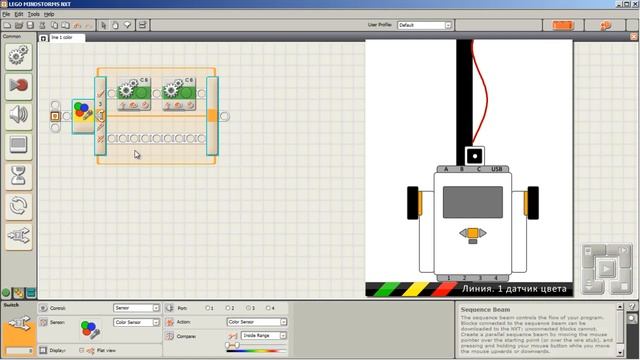Open the Edit menu
The width and height of the screenshot is (640, 360).
click(19, 14)
